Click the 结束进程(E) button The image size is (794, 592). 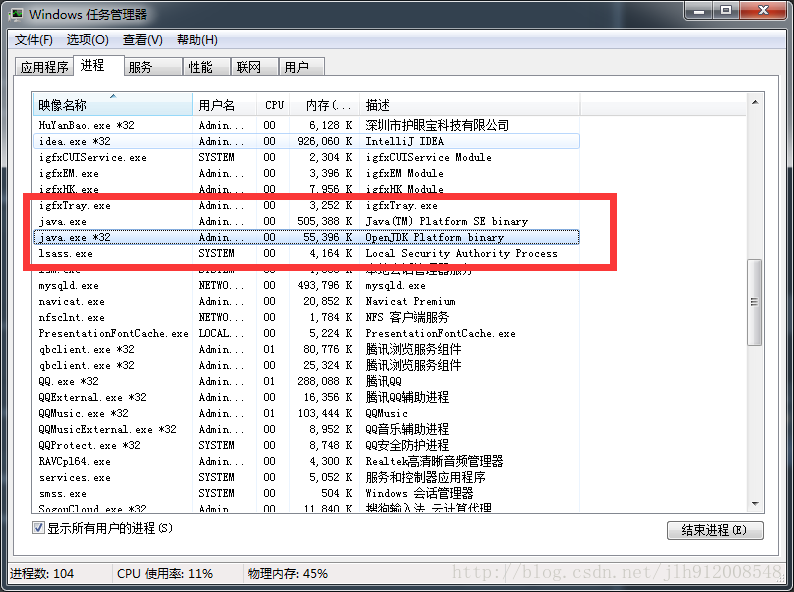715,530
